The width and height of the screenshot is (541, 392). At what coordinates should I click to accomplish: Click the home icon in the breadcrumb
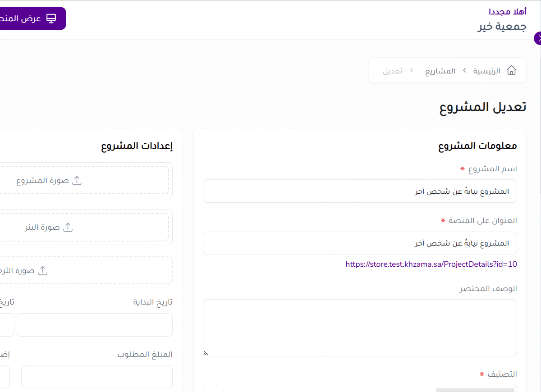511,70
